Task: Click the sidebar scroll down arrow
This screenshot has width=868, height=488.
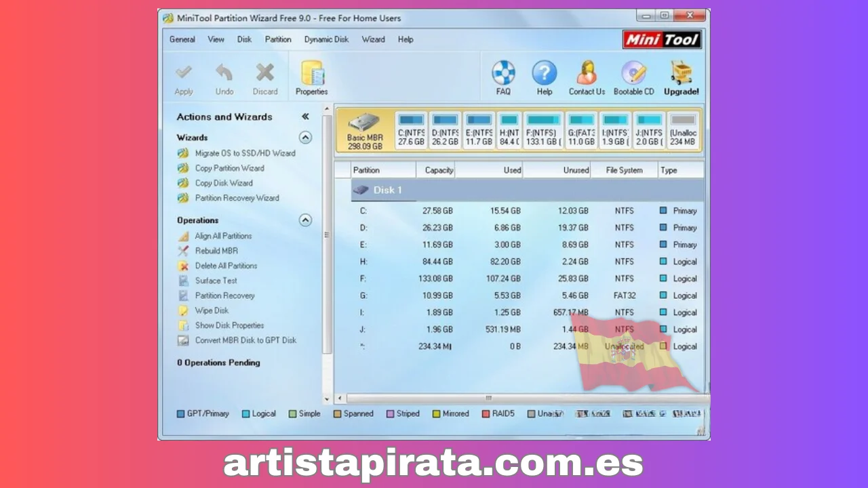Action: click(327, 399)
